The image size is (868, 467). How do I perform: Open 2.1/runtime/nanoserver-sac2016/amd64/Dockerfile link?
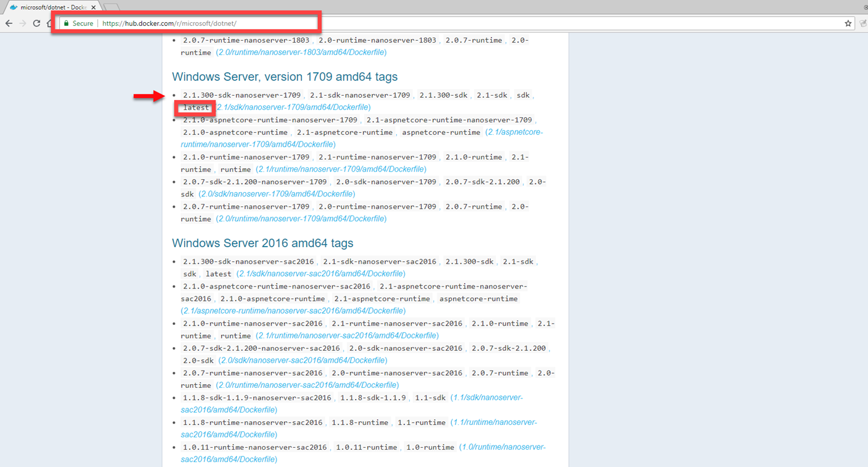[x=348, y=335]
